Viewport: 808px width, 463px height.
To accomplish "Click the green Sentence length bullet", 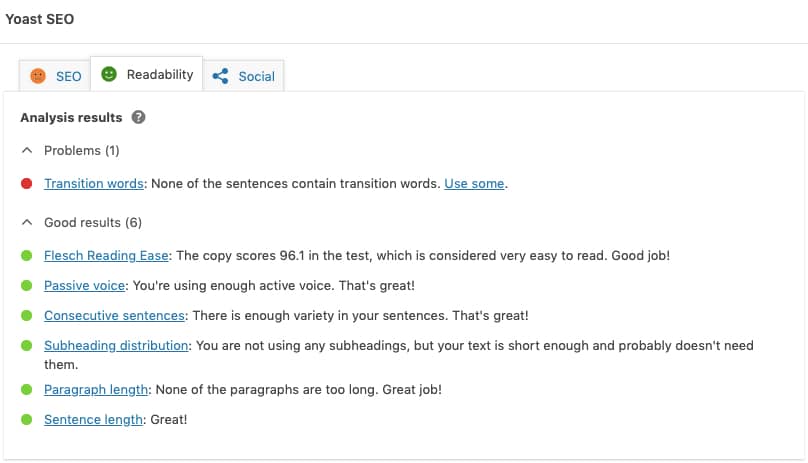I will (27, 420).
